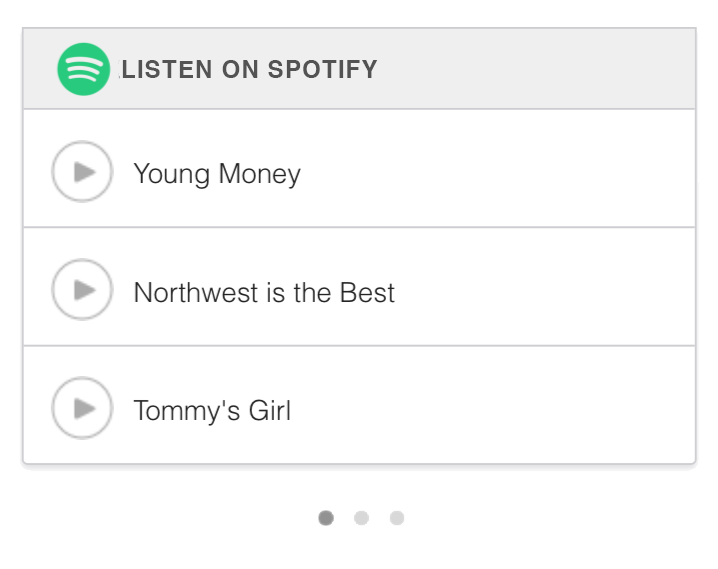Click the Young Money row's empty area

[520, 173]
